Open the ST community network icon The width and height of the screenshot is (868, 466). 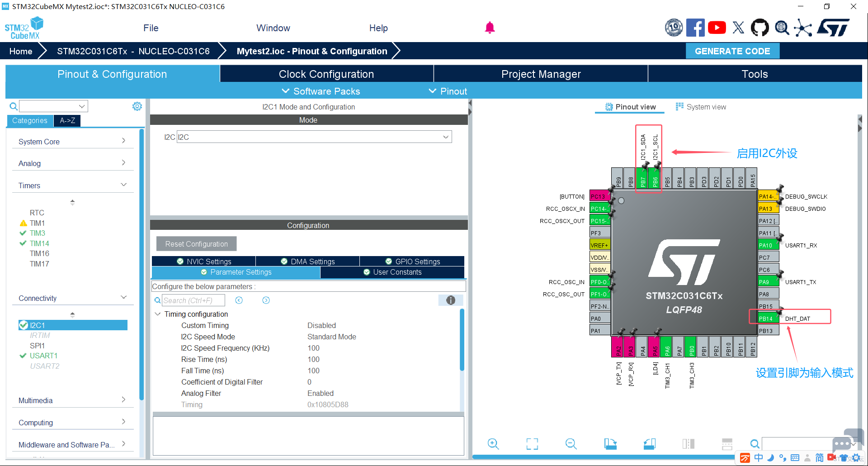click(803, 28)
